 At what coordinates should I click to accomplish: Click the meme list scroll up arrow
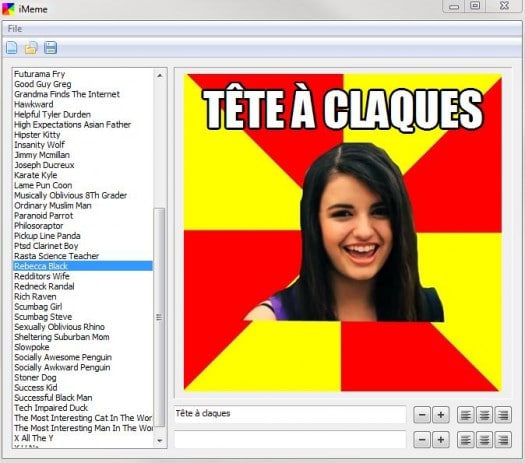160,75
